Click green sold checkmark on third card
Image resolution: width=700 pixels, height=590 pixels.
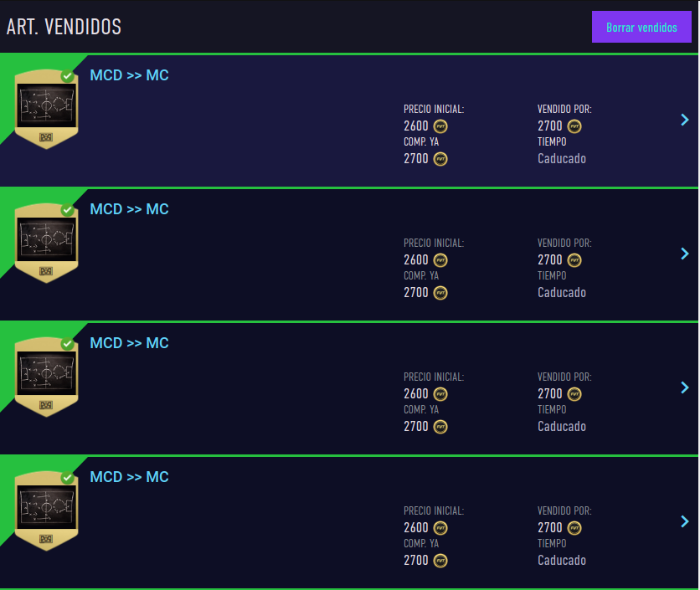click(x=68, y=344)
